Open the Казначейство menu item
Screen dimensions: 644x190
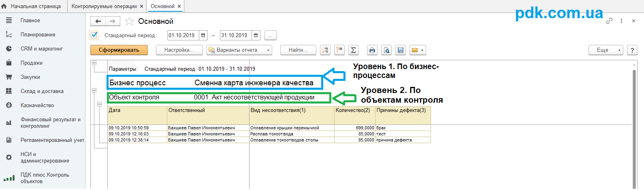coord(37,106)
